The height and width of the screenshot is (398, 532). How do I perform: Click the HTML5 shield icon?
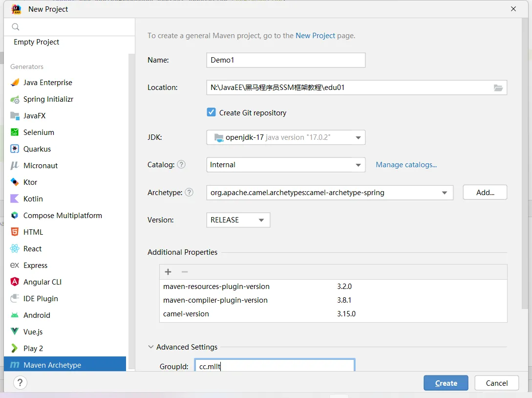click(x=15, y=232)
